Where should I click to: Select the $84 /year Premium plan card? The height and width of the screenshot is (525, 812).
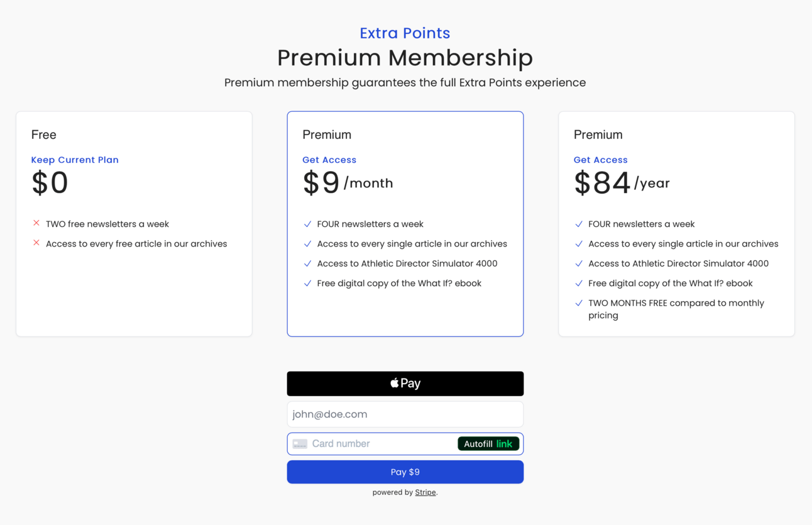point(676,224)
